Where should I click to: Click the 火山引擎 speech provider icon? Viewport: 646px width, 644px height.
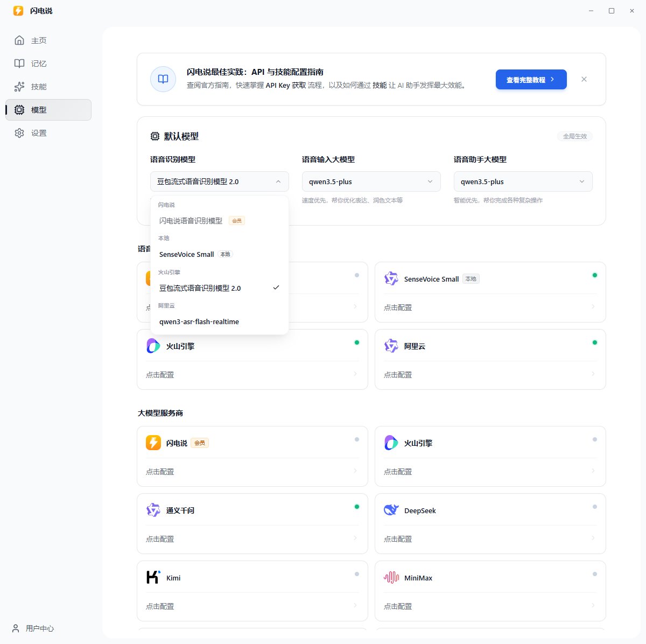tap(153, 346)
